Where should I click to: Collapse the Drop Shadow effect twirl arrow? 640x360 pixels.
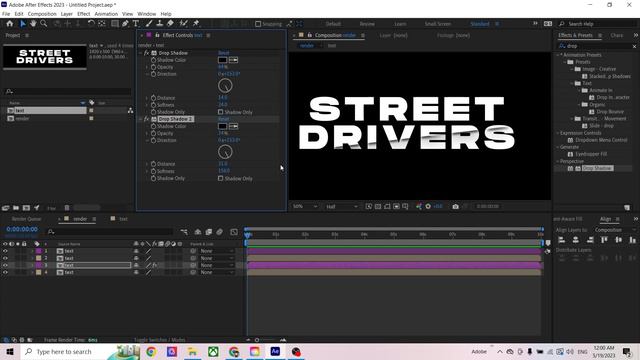(141, 53)
